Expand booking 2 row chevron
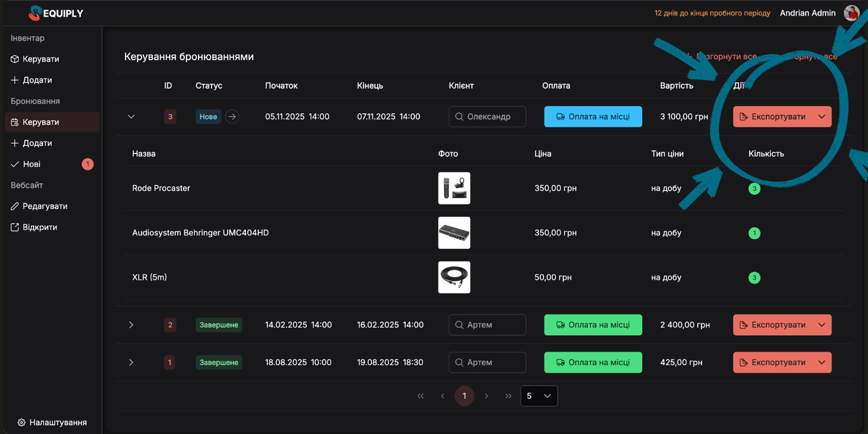Image resolution: width=868 pixels, height=434 pixels. coord(131,325)
